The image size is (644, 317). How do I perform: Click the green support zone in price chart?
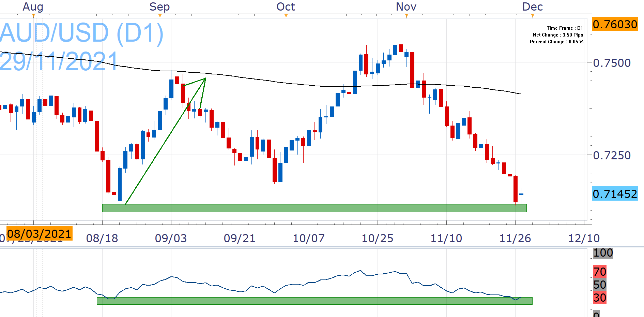314,208
